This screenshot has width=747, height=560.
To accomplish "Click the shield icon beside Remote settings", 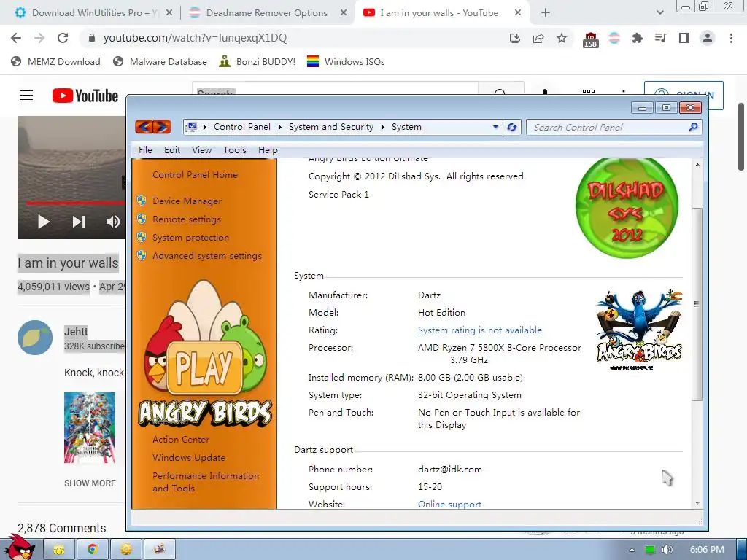I will point(142,219).
